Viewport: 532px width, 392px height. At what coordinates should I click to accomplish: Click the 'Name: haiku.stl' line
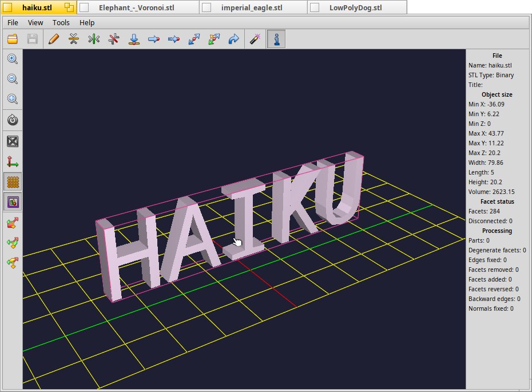[x=490, y=65]
